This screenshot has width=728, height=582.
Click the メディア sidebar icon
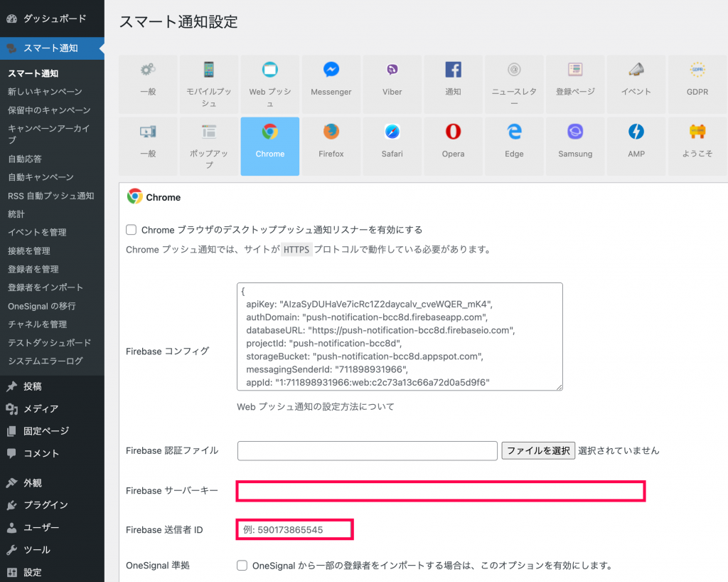tap(11, 408)
